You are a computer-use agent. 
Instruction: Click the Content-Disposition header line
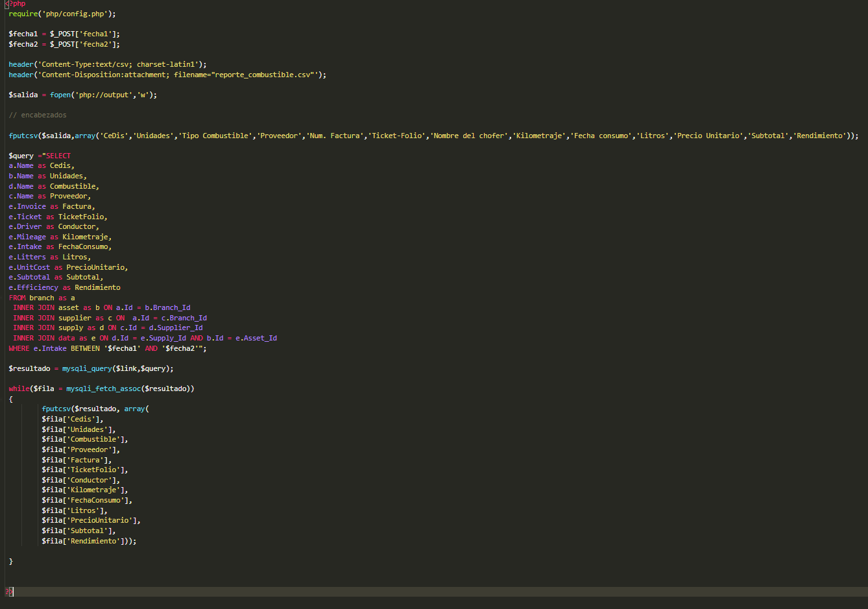pyautogui.click(x=167, y=75)
